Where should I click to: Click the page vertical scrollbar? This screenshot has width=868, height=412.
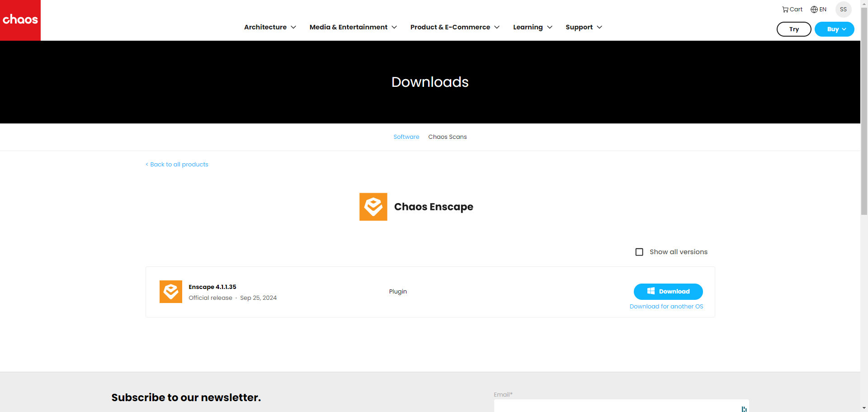click(x=864, y=111)
